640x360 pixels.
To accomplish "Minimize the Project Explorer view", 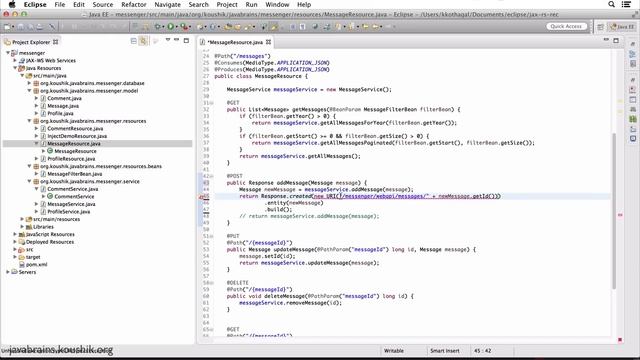I will [176, 40].
